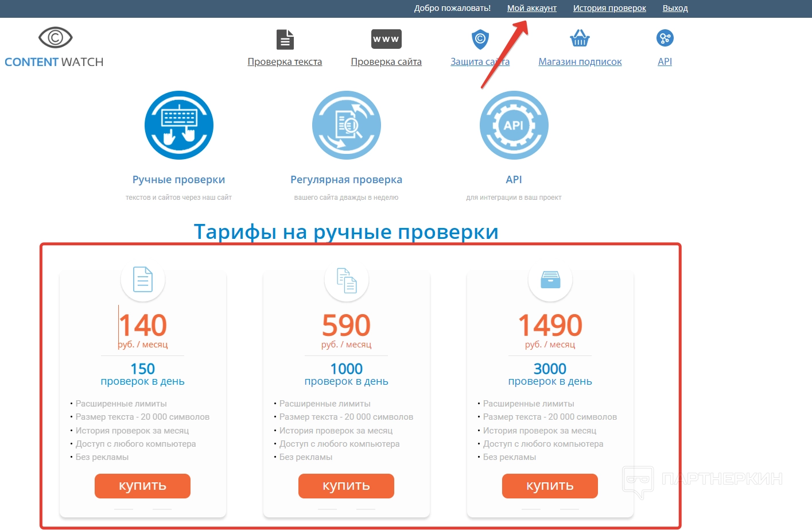The width and height of the screenshot is (812, 530).
Task: Switch to 'Регулярная проверка' tab label
Action: (347, 180)
